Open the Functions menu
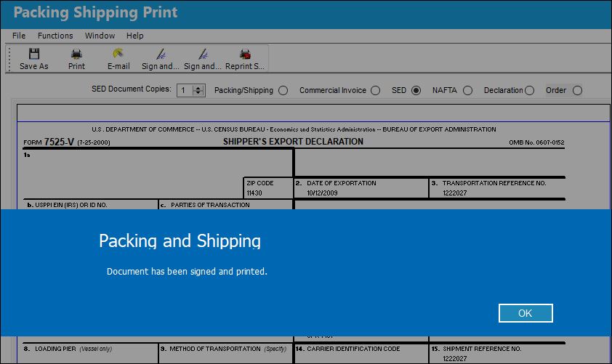 [x=55, y=36]
